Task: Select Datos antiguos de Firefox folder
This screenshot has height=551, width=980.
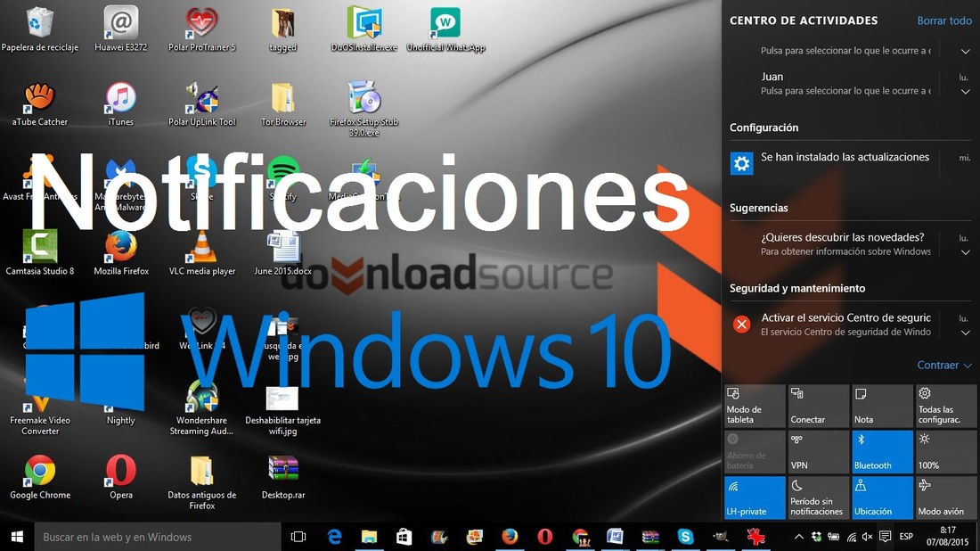Action: coord(202,481)
